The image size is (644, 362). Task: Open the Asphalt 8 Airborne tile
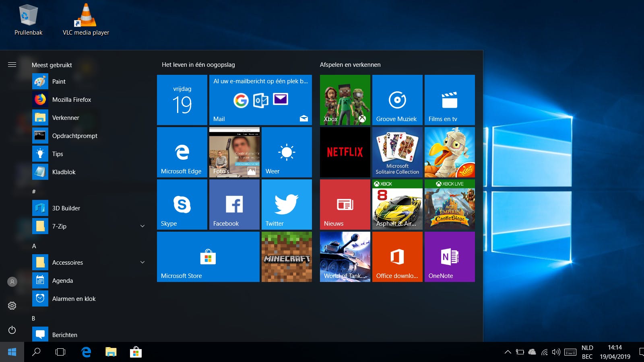397,204
